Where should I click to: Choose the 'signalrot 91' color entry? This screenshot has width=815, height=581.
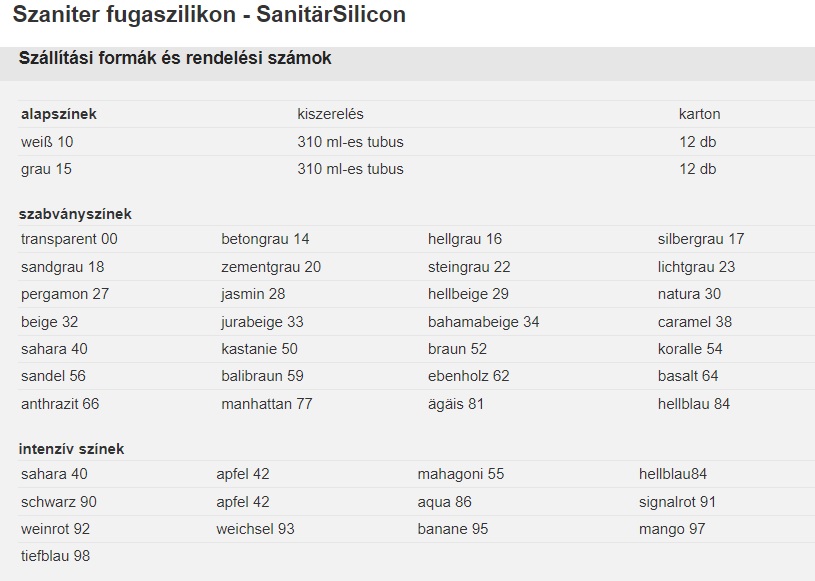tap(677, 502)
